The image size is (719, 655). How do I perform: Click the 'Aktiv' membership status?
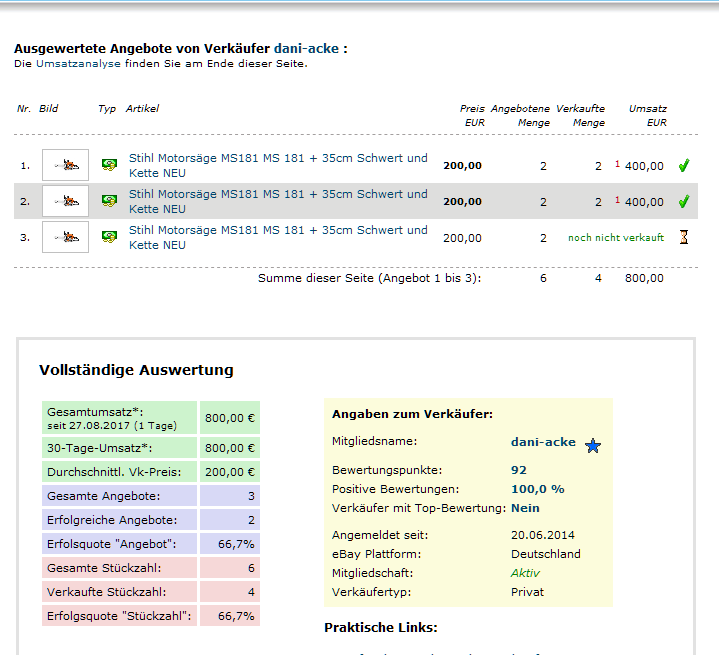click(525, 573)
